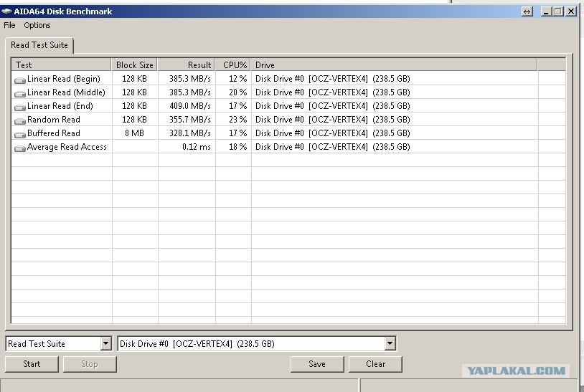584x392 pixels.
Task: Click the AIDA64 title bar app icon
Action: coord(7,11)
